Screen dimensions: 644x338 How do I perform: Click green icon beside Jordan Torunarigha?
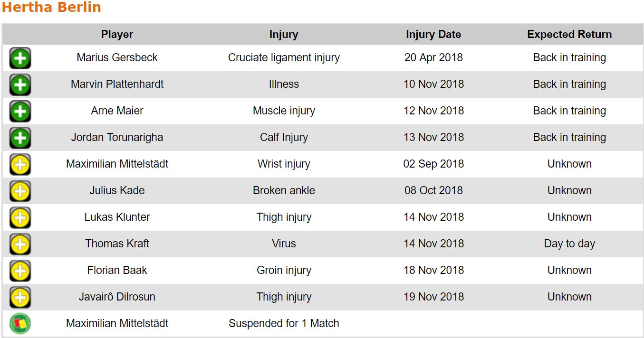coord(20,138)
